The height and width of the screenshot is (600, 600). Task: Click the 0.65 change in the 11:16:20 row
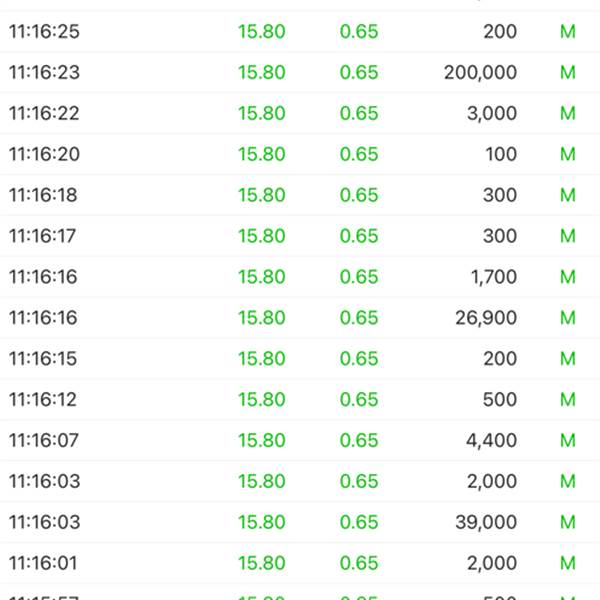pyautogui.click(x=359, y=154)
